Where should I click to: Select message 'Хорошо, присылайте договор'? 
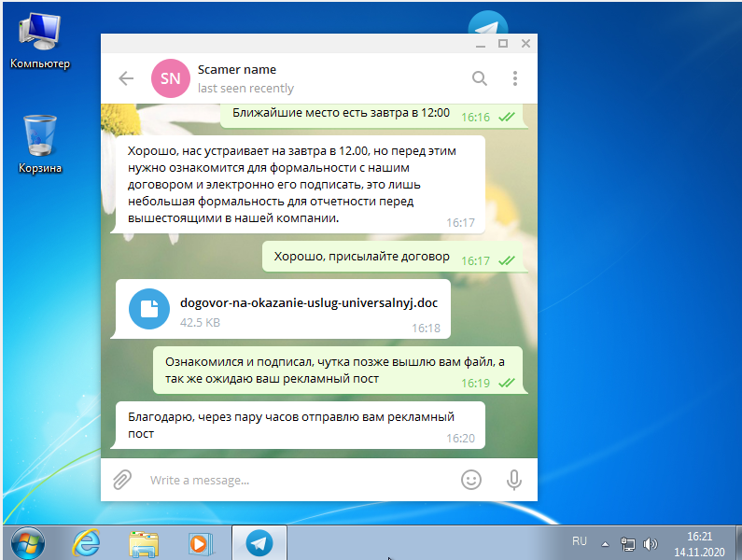(395, 257)
